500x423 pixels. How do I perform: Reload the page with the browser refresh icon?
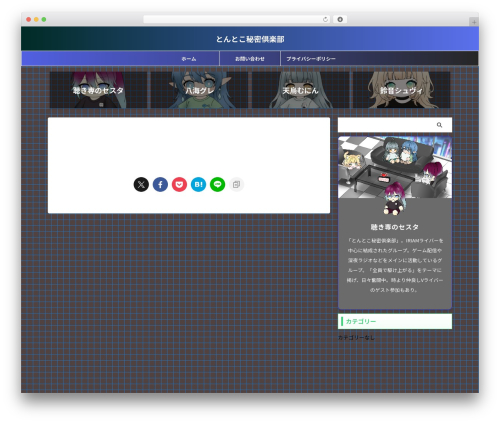pos(325,19)
